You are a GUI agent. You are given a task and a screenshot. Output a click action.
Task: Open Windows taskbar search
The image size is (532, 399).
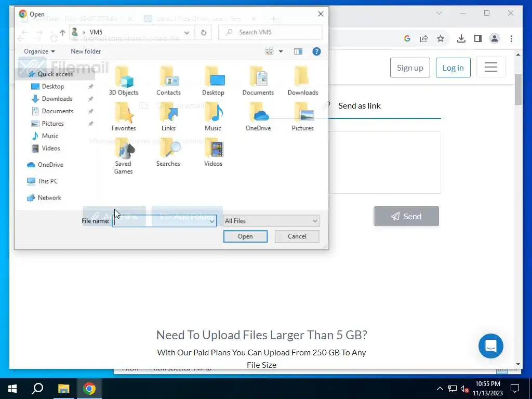click(x=37, y=389)
